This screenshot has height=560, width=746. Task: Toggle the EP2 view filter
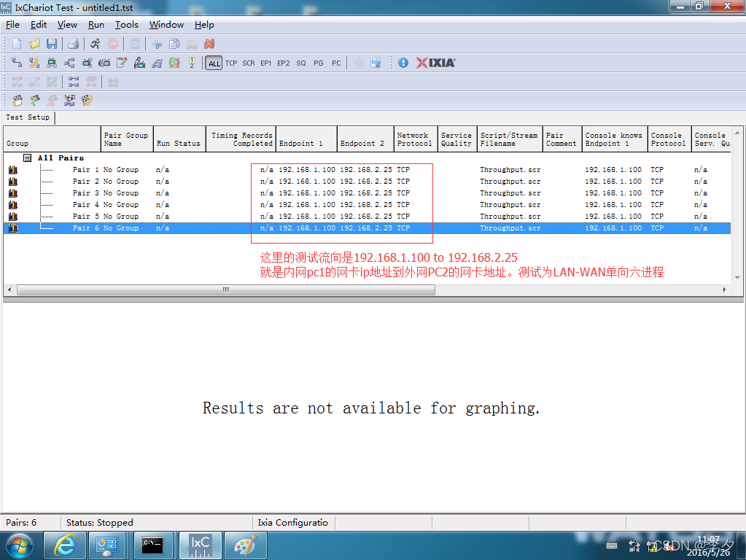284,63
